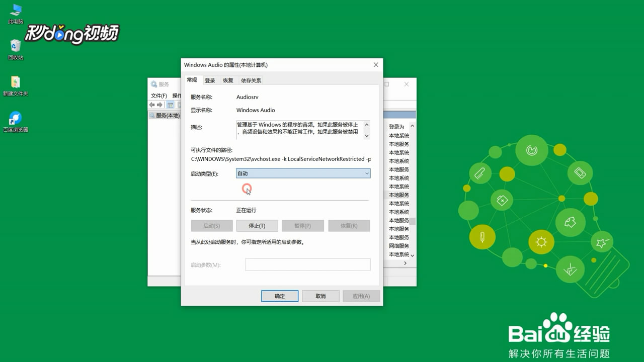This screenshot has width=644, height=362.
Task: Switch to the 恢复 tab
Action: (x=228, y=80)
